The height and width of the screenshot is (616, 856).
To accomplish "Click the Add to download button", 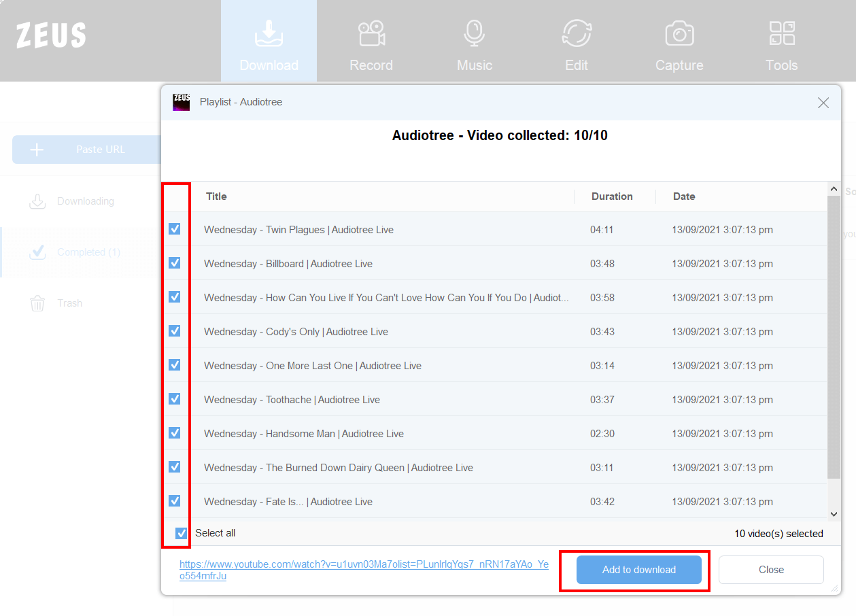I will (639, 570).
